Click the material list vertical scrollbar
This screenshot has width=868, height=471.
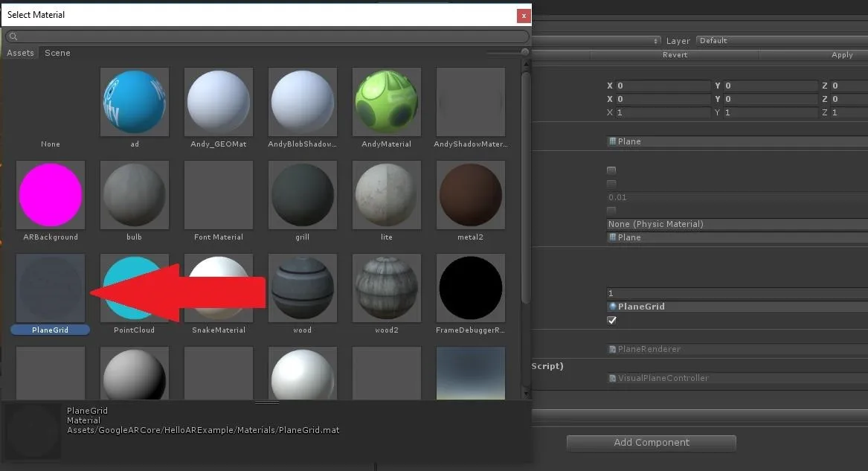[x=526, y=188]
